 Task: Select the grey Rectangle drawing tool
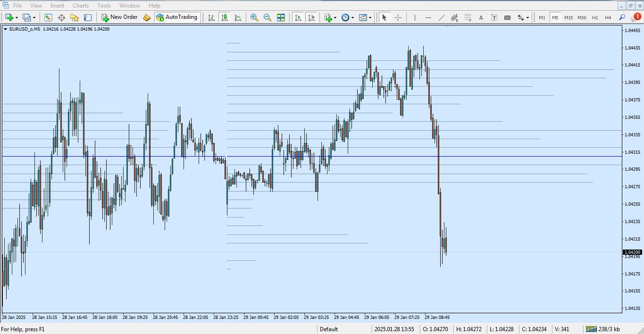[507, 17]
